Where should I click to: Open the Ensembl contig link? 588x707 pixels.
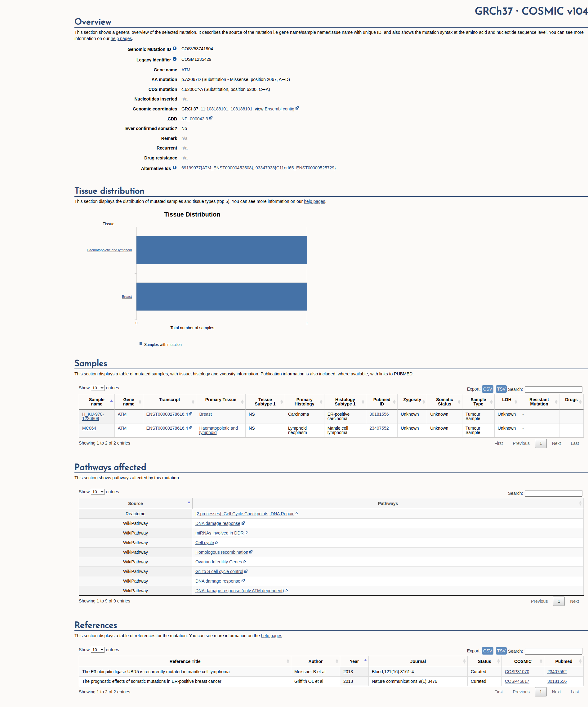[x=279, y=109]
